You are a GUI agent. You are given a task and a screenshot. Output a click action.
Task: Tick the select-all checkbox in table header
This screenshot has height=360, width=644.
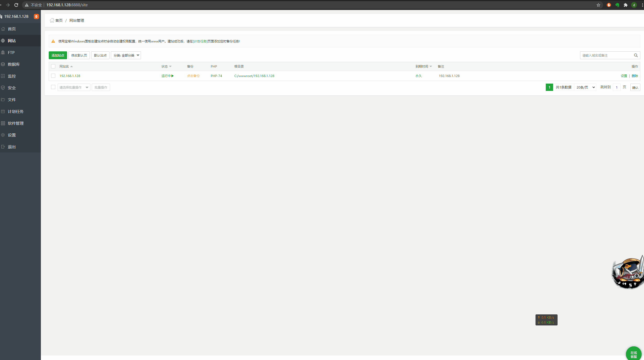(x=53, y=66)
